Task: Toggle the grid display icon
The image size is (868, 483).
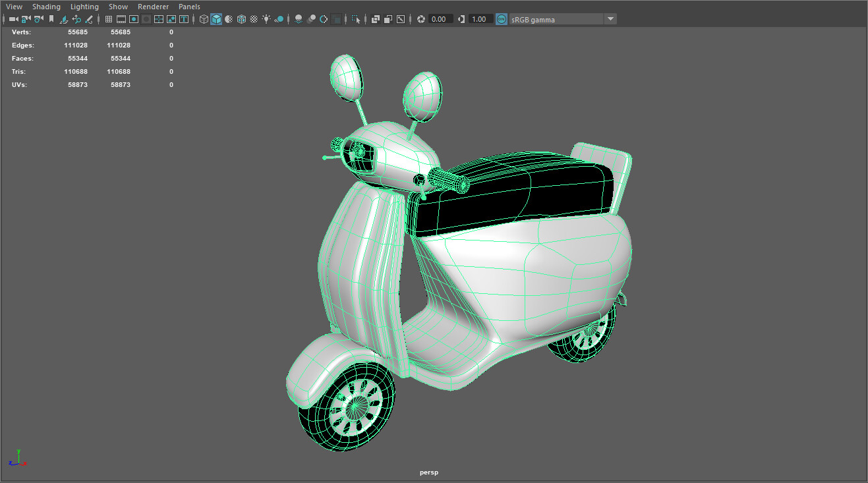Action: coord(108,19)
